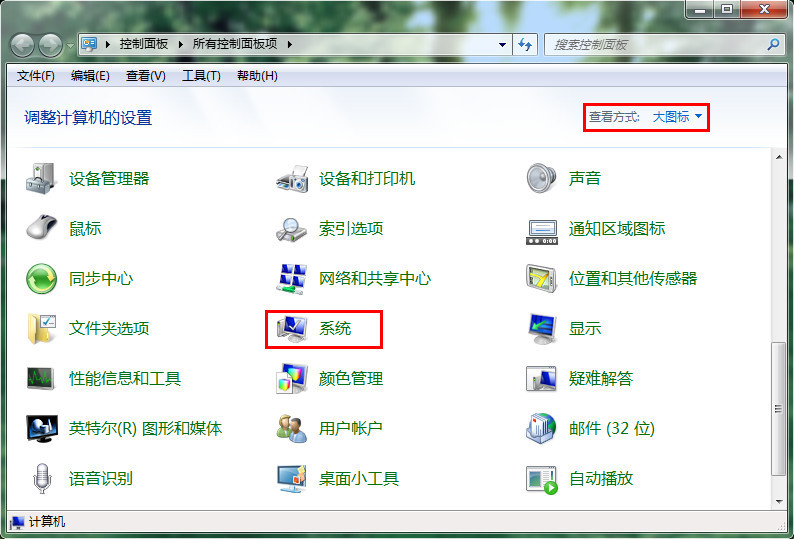Viewport: 794px width, 539px height.
Task: Click the 设备管理器 link text
Action: tap(109, 178)
